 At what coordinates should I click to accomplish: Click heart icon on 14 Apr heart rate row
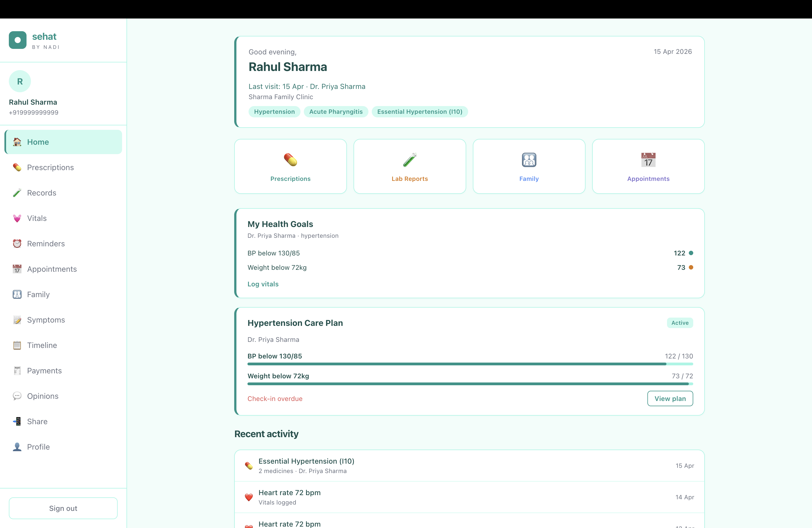249,497
